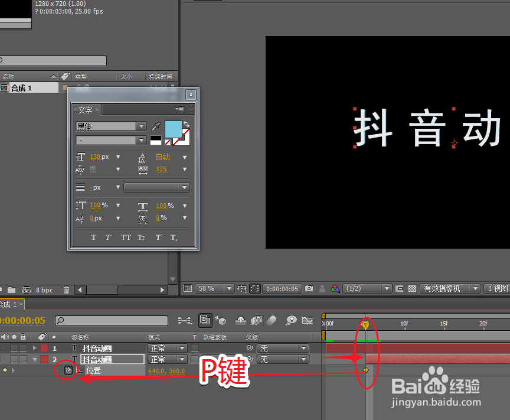Create a new composition from Project panel
The width and height of the screenshot is (510, 420).
pos(27,290)
